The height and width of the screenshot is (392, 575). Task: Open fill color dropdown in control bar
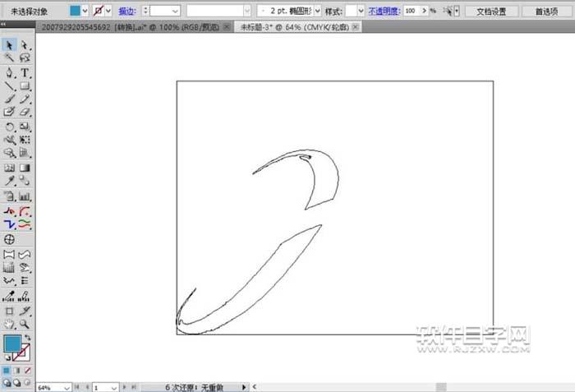[85, 11]
